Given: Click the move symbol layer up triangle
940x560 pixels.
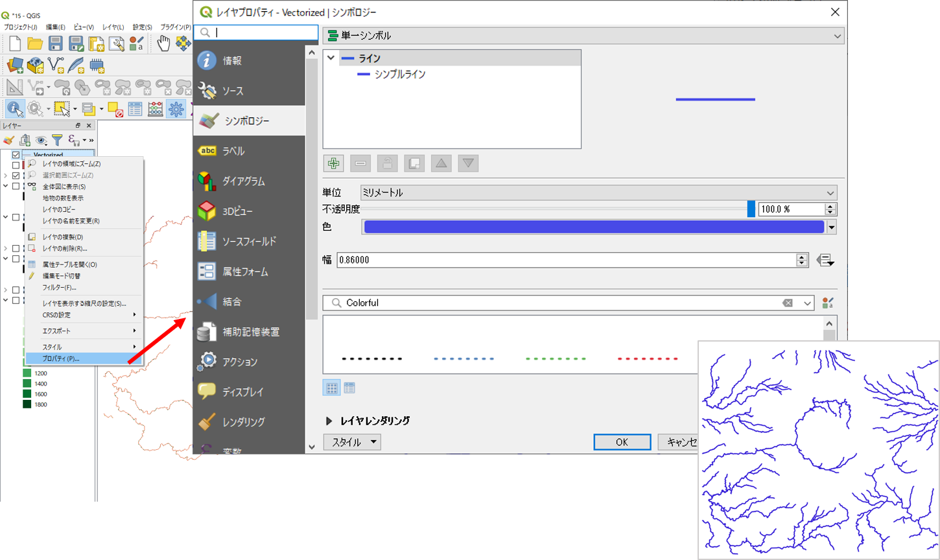Looking at the screenshot, I should pyautogui.click(x=441, y=163).
